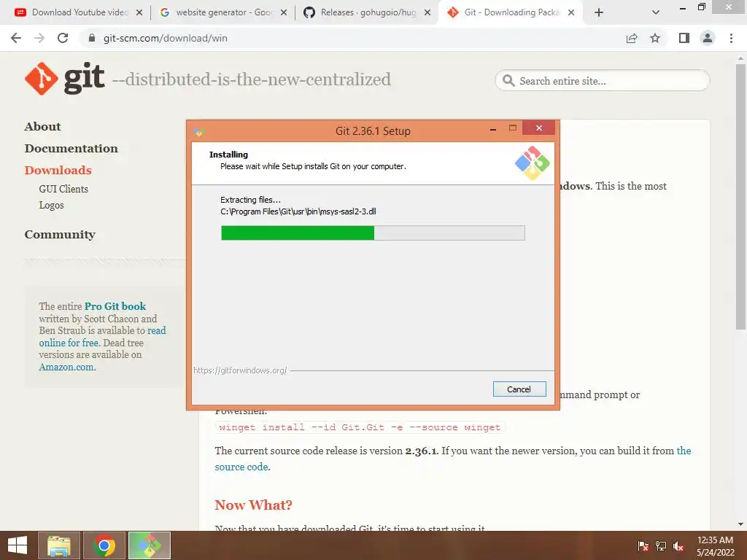Close the Git Downloading Package tab
The width and height of the screenshot is (747, 560).
pos(571,12)
